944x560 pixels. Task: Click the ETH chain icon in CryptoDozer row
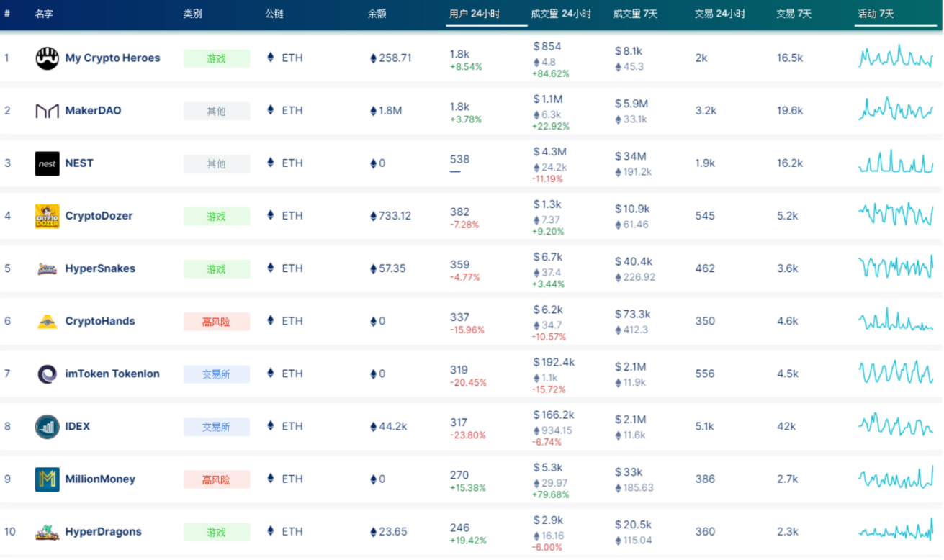pyautogui.click(x=271, y=215)
